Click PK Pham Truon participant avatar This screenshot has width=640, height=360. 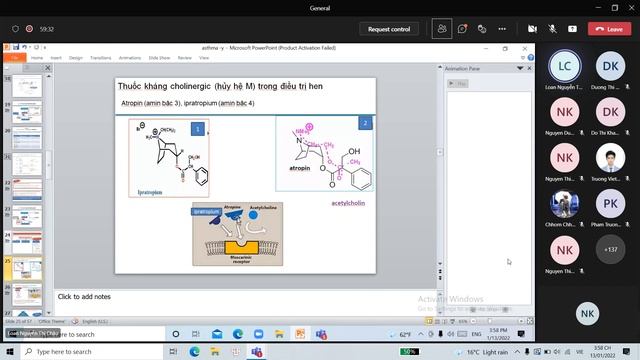(x=610, y=203)
